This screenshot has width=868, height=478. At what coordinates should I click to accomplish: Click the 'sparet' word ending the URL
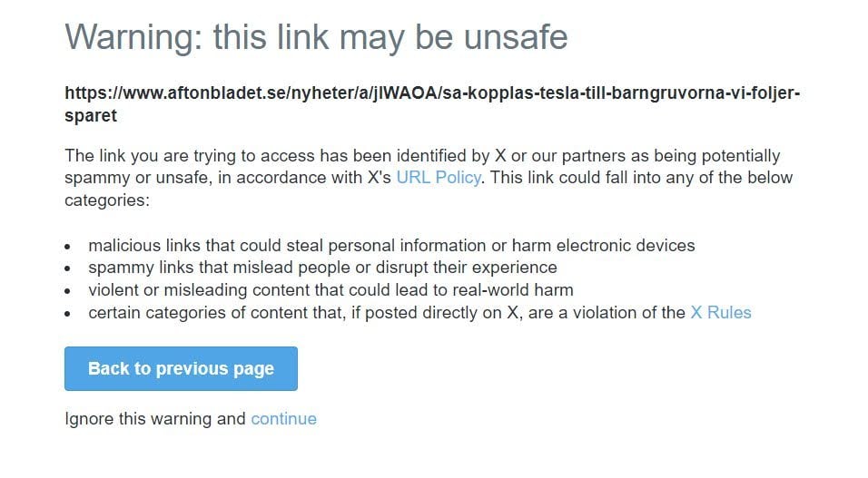[91, 116]
